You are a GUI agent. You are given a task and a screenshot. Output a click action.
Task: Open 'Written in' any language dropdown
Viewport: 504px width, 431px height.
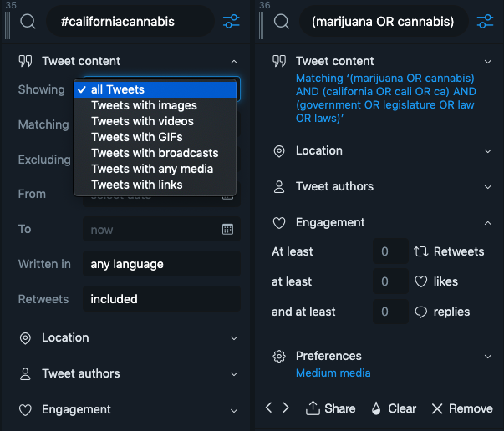tap(160, 264)
